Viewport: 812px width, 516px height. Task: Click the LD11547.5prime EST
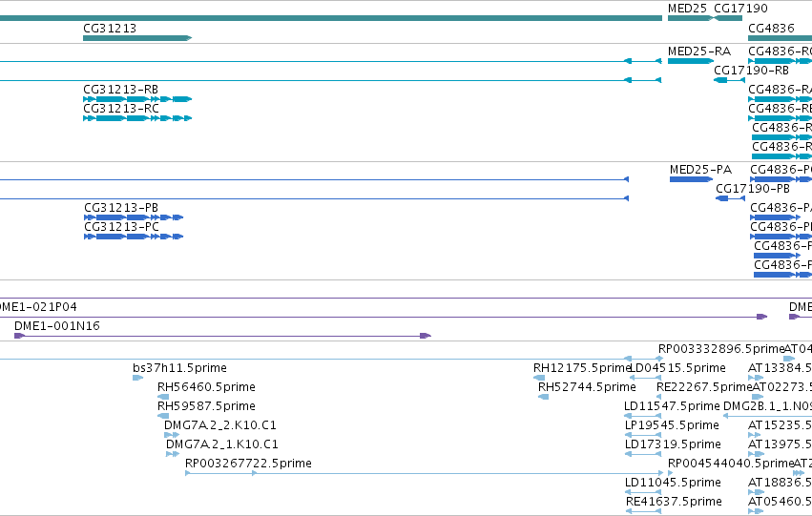(x=672, y=405)
